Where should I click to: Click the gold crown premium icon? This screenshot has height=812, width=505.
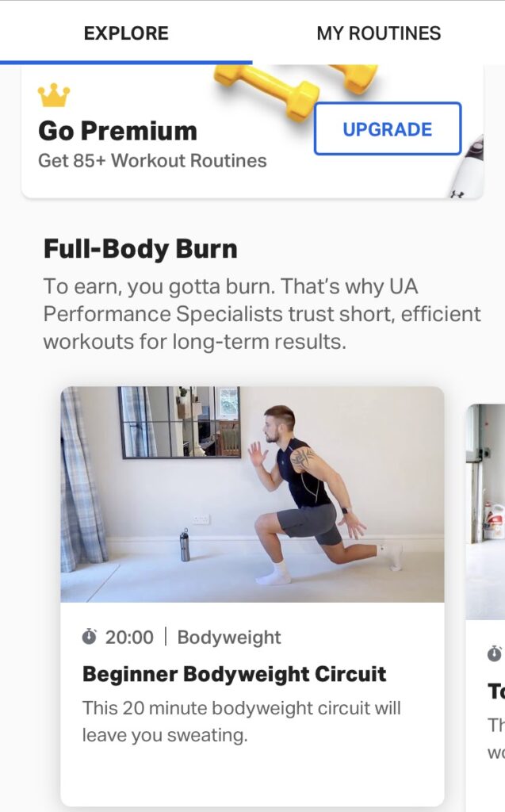(54, 95)
